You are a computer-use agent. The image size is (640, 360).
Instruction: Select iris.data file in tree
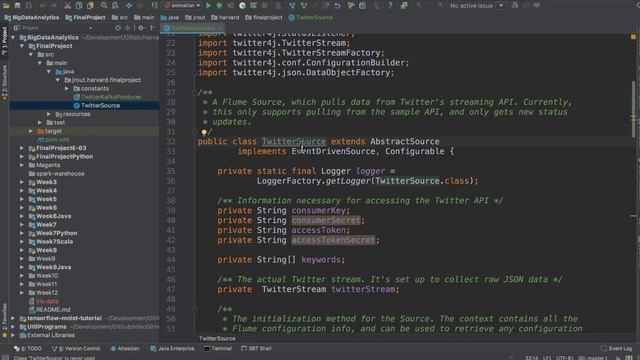click(x=47, y=301)
